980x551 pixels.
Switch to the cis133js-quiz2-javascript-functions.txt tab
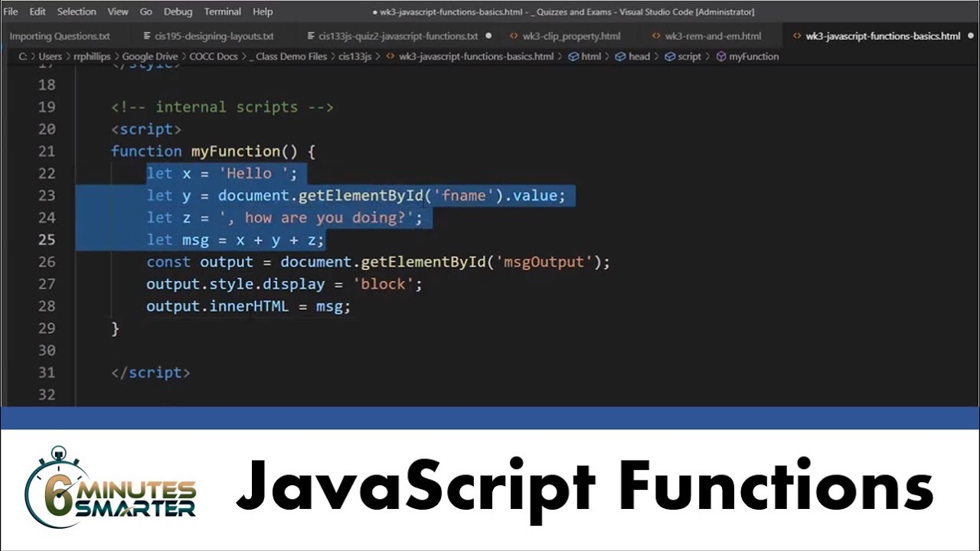(x=398, y=36)
